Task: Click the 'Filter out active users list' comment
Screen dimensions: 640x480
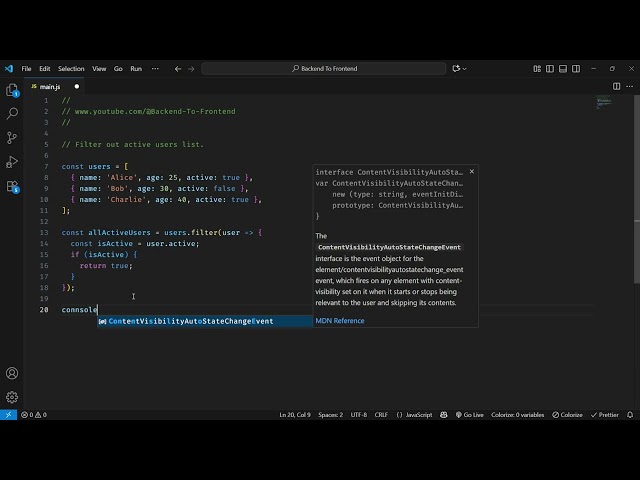Action: 133,144
